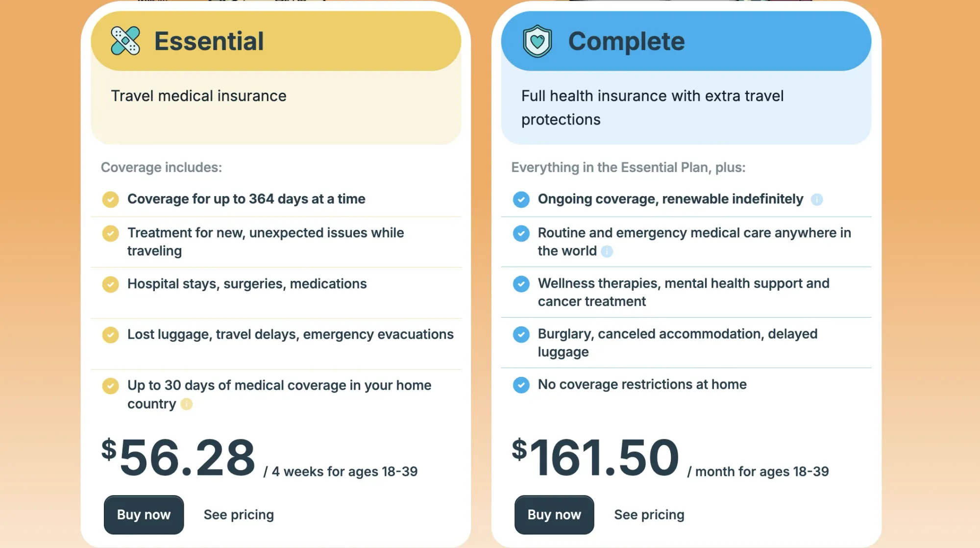Buy the Complete plan now
Viewport: 980px width, 548px height.
click(554, 515)
